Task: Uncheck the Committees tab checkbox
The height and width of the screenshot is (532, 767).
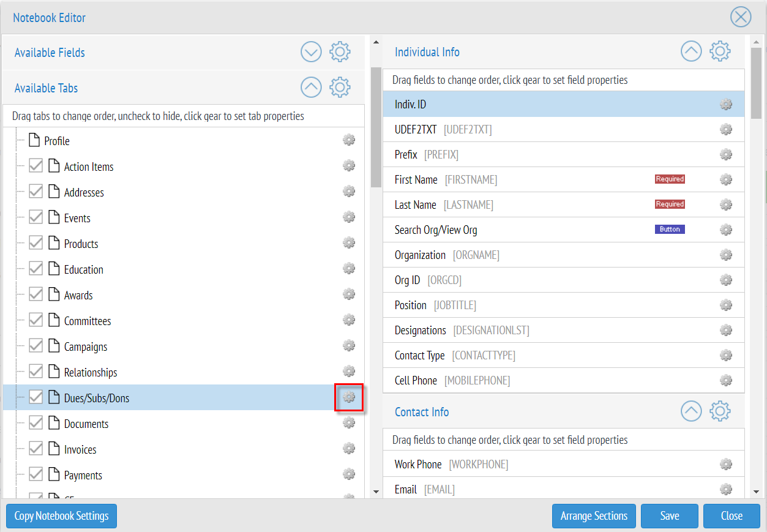Action: 36,320
